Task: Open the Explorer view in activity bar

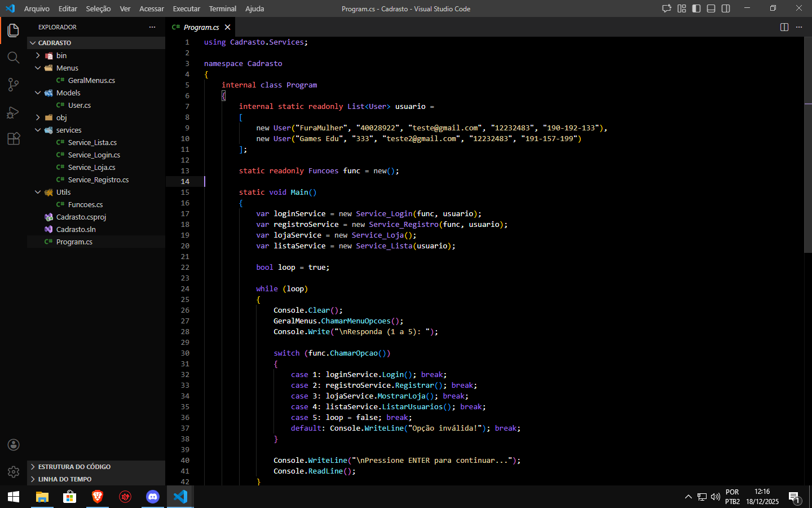Action: [x=14, y=30]
